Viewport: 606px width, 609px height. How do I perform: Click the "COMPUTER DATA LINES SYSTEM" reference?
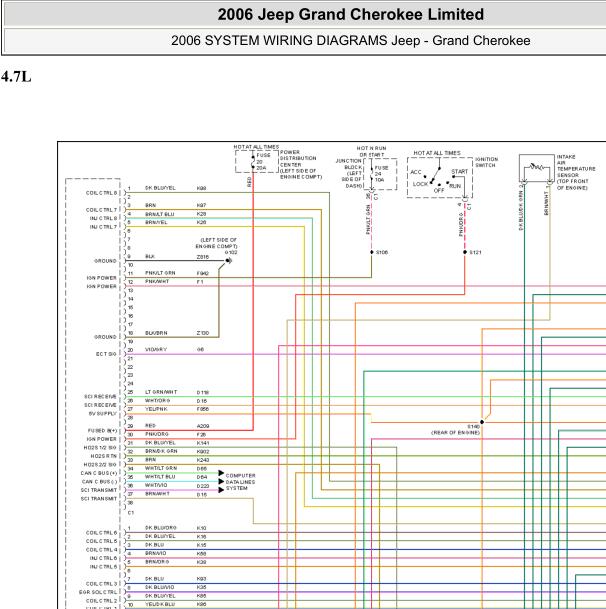point(240,482)
